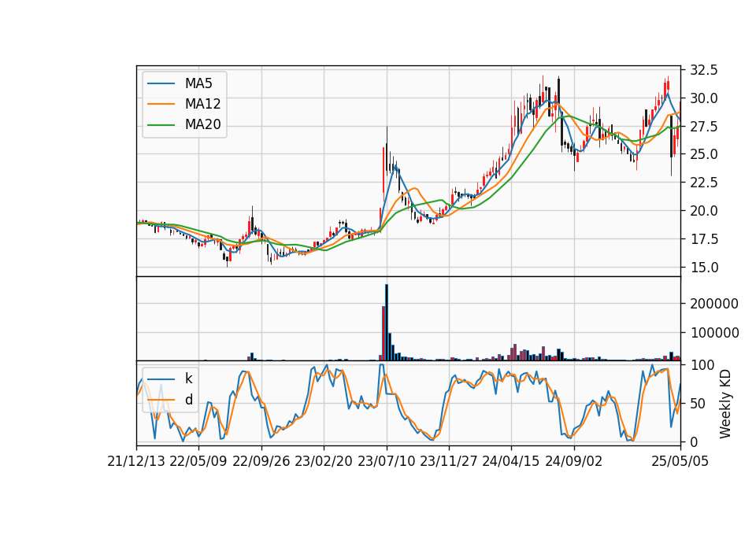
Task: Click the 22/05/09 date tick label
Action: pyautogui.click(x=198, y=461)
